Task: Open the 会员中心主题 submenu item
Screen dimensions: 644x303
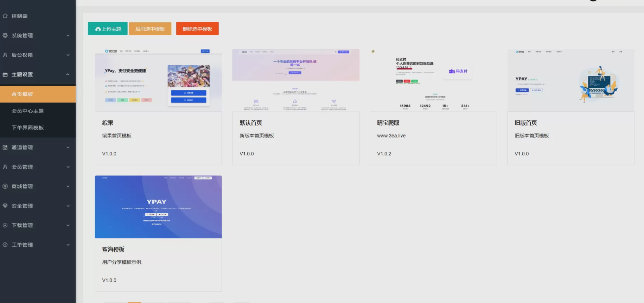Action: (38, 111)
